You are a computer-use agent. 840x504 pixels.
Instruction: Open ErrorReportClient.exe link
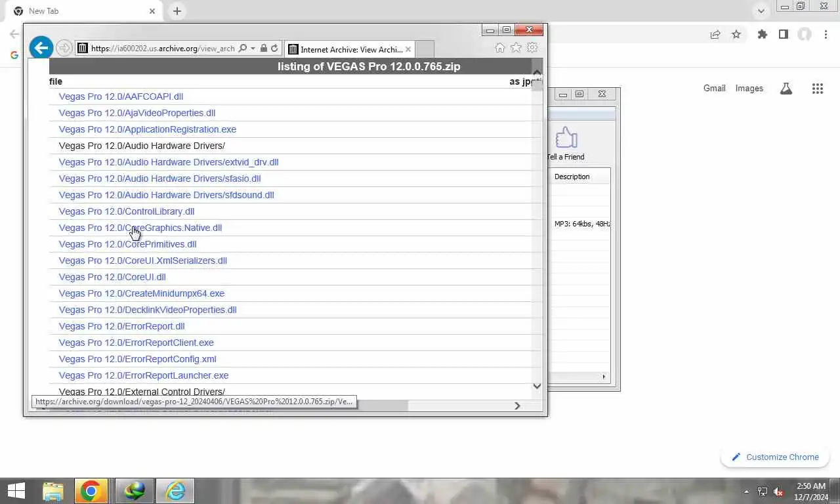[x=136, y=343]
